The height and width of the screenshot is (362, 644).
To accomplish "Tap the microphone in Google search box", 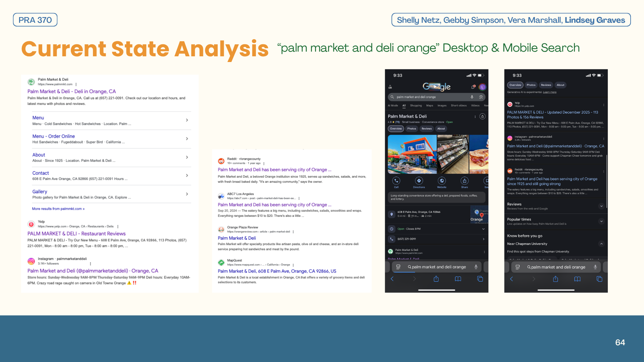I will [472, 97].
